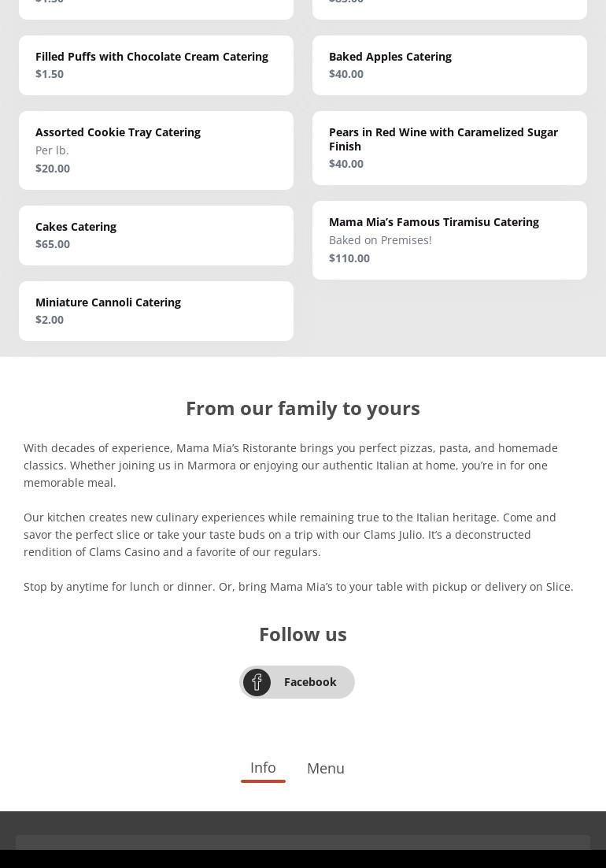Click the $110.00 tiramisu price

[349, 258]
